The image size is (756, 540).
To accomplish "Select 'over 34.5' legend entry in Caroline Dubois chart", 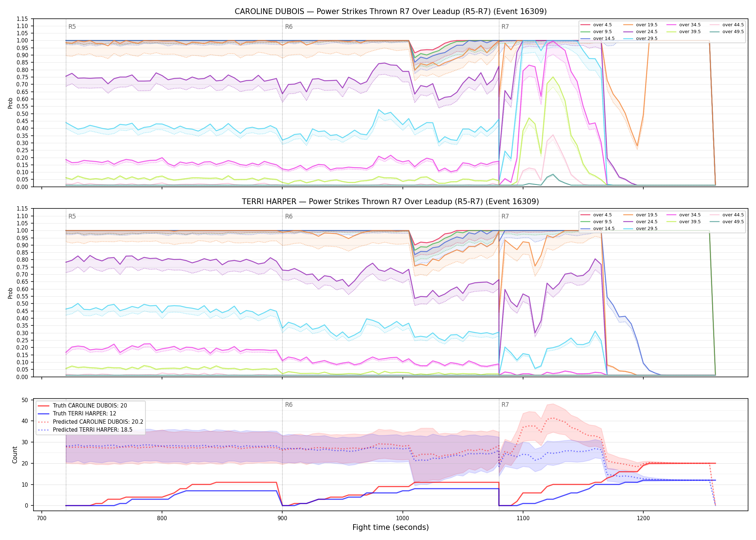I will point(684,25).
